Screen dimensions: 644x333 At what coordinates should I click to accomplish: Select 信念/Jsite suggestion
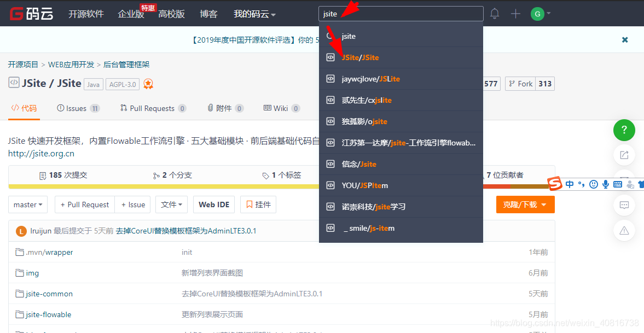(401, 164)
